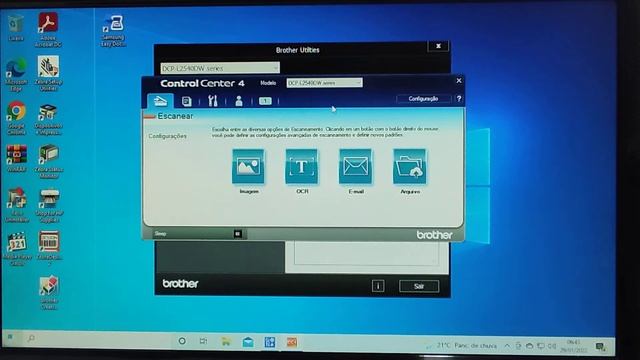The image size is (640, 360).
Task: Select Zebra Status Monitor desktop icon
Action: tap(49, 161)
